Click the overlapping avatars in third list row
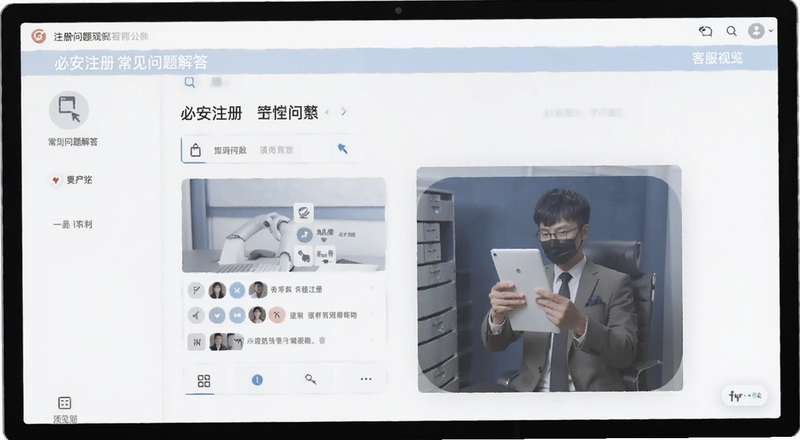Image resolution: width=800 pixels, height=440 pixels. click(226, 341)
